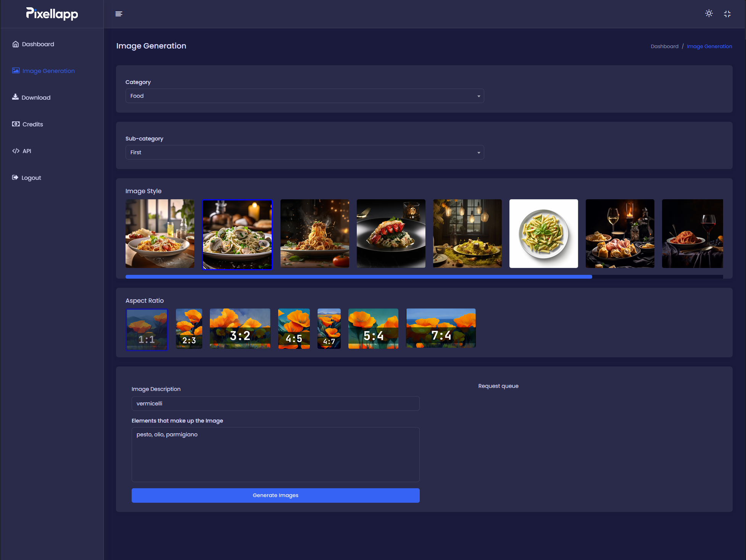The height and width of the screenshot is (560, 746).
Task: Select the candlelit charcuterie wine style thumbnail
Action: pos(620,233)
